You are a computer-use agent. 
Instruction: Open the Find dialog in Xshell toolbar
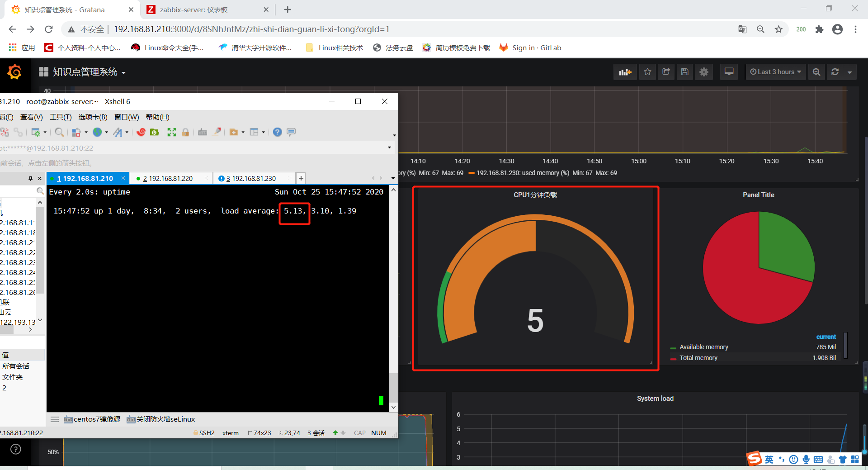click(x=59, y=132)
